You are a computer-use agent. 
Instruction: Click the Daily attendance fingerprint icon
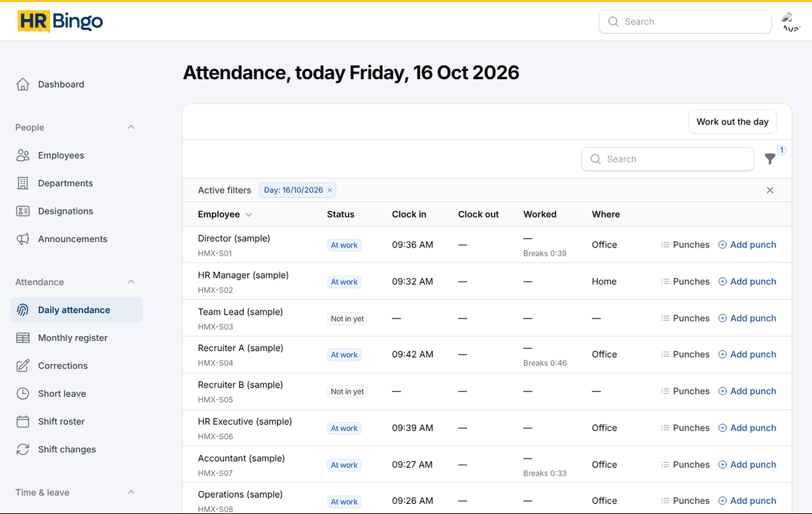click(x=23, y=310)
